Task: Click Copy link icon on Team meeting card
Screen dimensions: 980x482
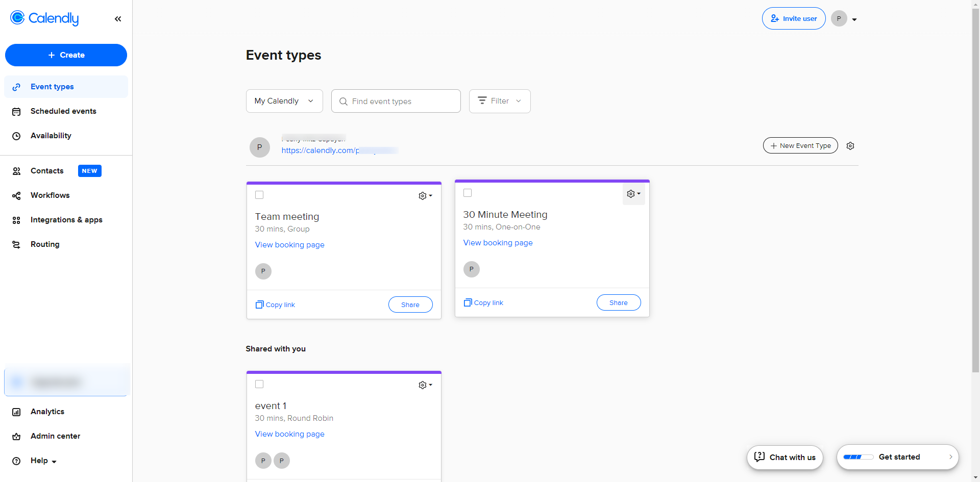Action: (x=260, y=305)
